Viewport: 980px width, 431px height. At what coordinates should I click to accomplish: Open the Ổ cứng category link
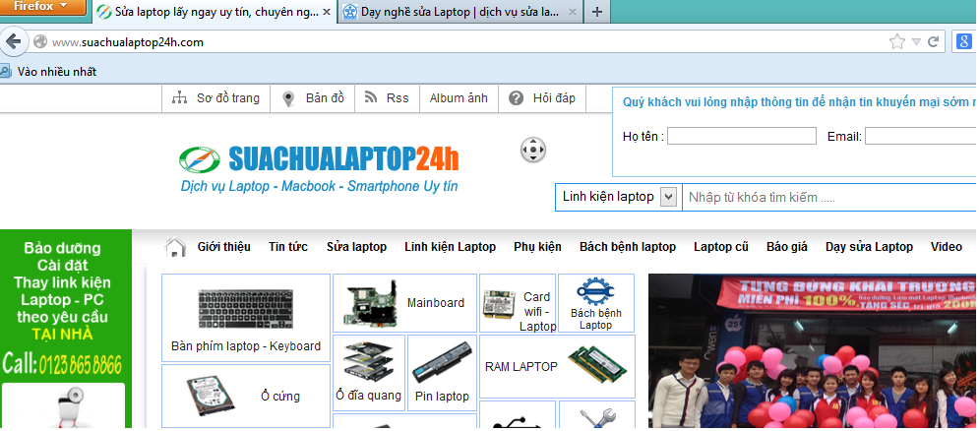(x=280, y=396)
